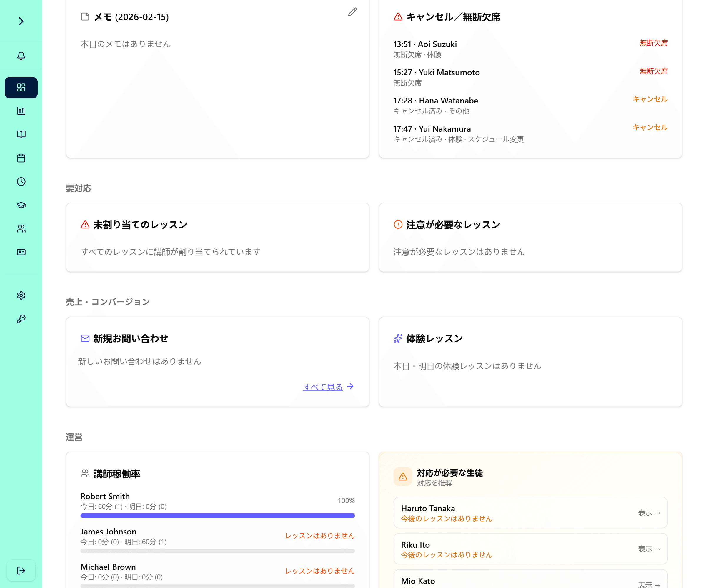The image size is (706, 588).
Task: Open the curriculum book icon in sidebar
Action: [21, 134]
